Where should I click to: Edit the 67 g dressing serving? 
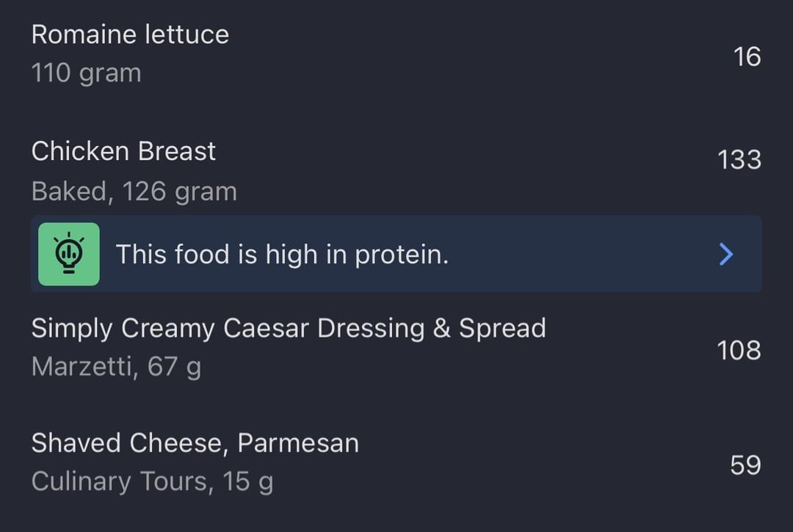pyautogui.click(x=174, y=365)
